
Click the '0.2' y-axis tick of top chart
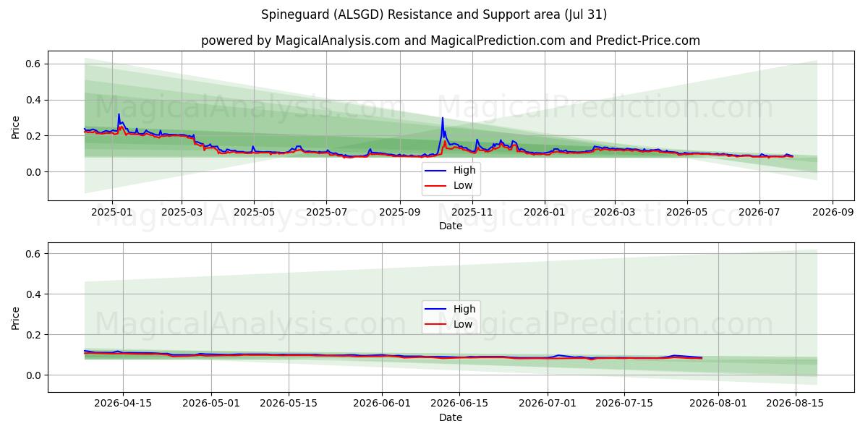35,136
